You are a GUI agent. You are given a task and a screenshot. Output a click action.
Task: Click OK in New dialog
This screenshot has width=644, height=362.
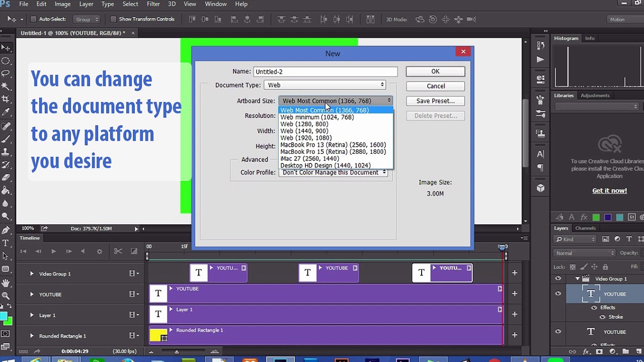[x=435, y=71]
